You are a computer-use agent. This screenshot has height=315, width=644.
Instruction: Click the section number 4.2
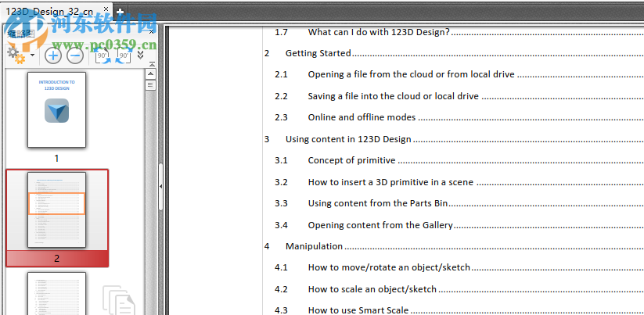pyautogui.click(x=282, y=289)
